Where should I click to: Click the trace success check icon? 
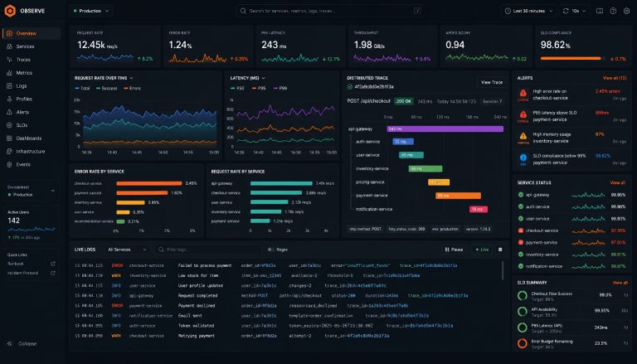point(350,86)
